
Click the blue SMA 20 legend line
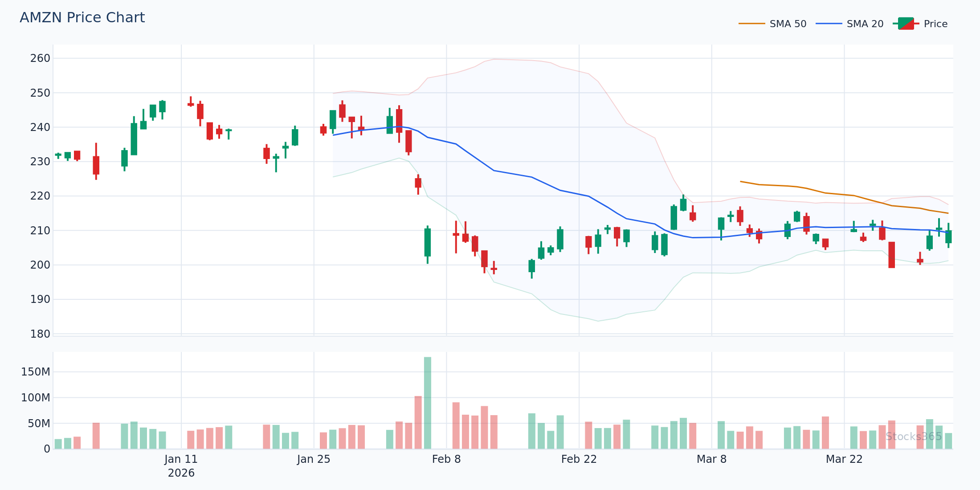829,24
